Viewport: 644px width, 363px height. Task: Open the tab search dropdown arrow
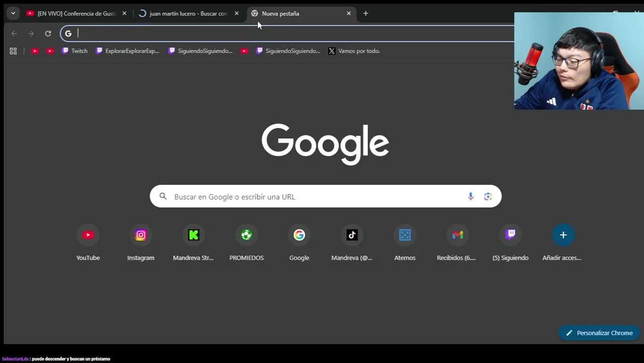[x=13, y=14]
